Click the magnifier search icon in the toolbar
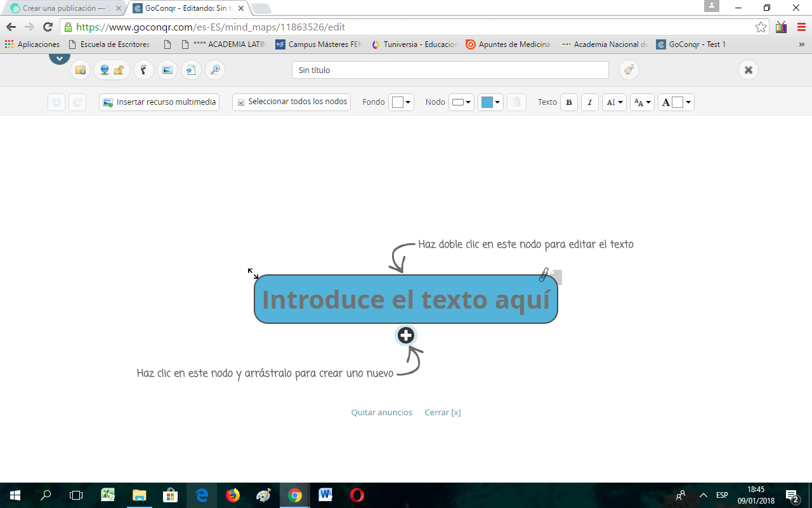The height and width of the screenshot is (508, 812). coord(215,70)
